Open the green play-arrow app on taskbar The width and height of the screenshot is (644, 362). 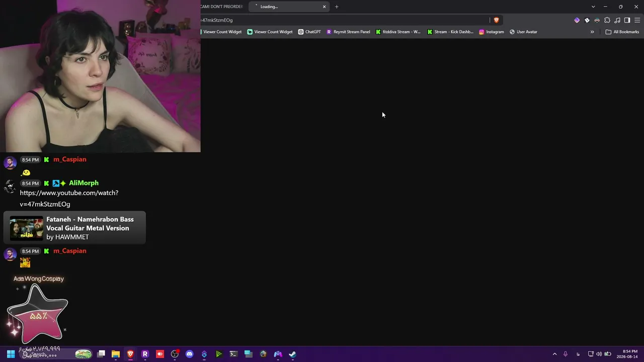(x=219, y=354)
